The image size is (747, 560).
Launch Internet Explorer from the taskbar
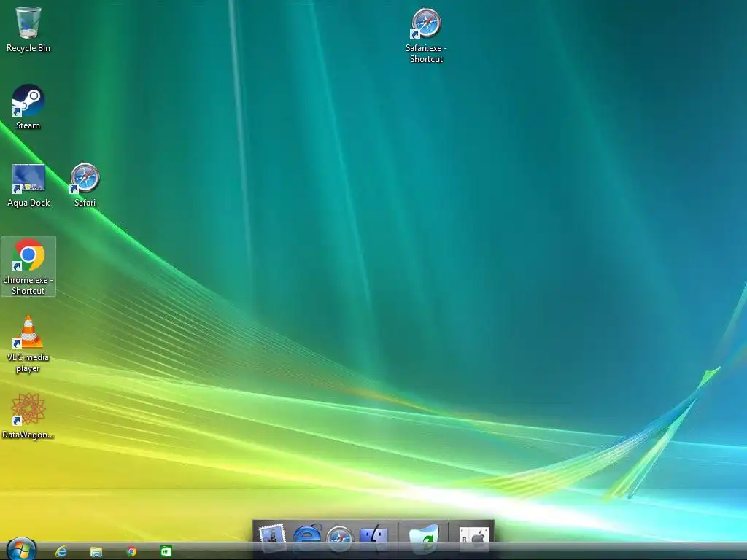tap(61, 551)
